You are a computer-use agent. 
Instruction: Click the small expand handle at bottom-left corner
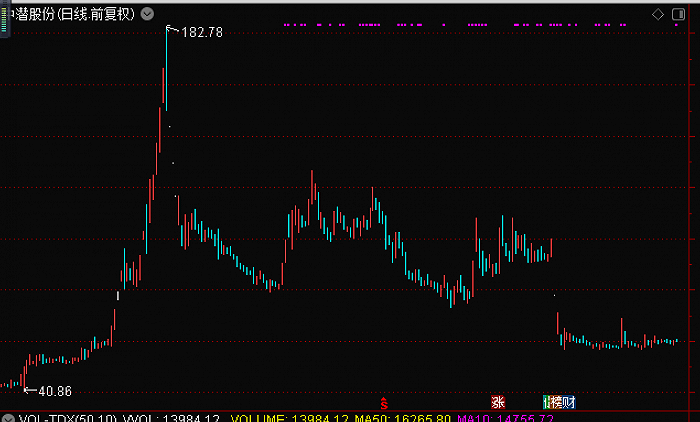[x=6, y=416]
